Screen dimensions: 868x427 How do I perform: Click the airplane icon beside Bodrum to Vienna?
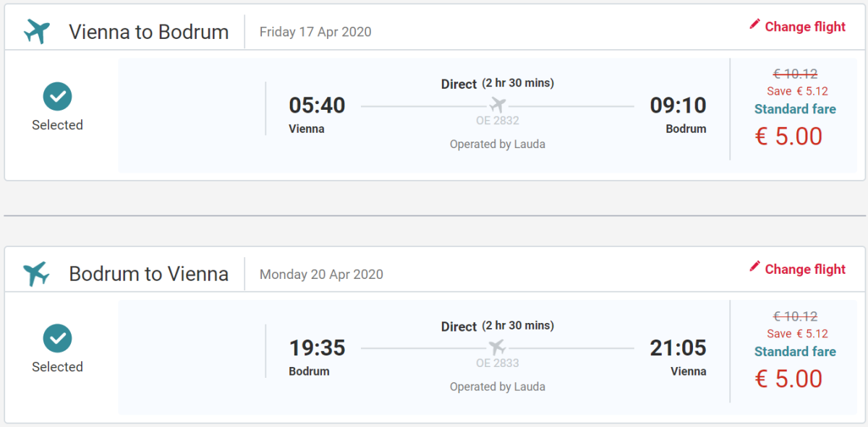tap(37, 274)
